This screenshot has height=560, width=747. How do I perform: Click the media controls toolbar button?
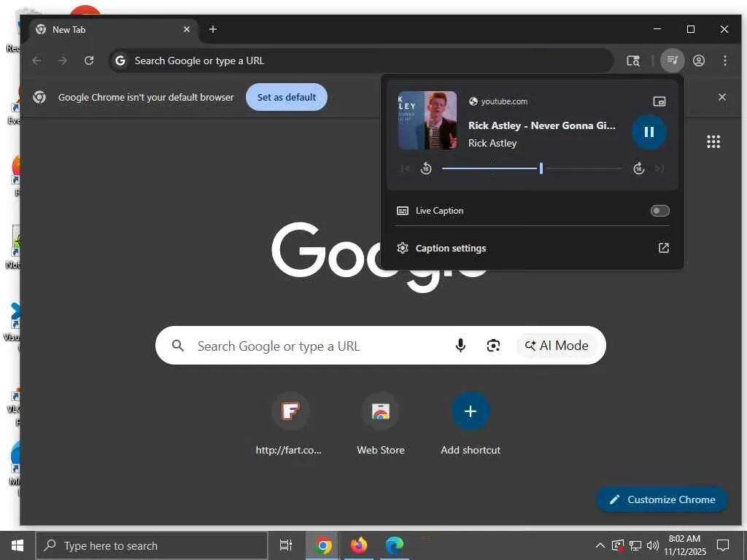pyautogui.click(x=672, y=61)
